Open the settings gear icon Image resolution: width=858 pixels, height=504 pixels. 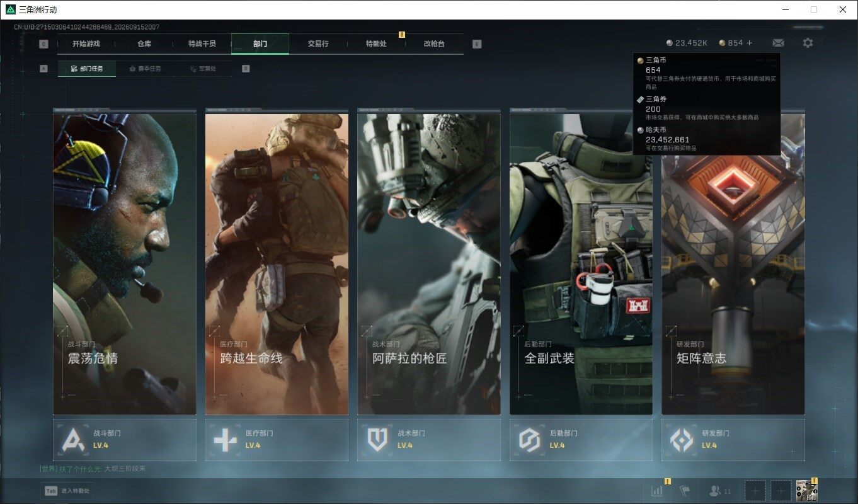[808, 43]
